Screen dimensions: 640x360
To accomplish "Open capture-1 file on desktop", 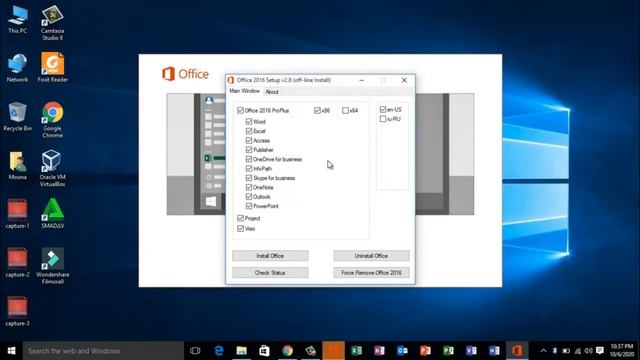I will [18, 214].
